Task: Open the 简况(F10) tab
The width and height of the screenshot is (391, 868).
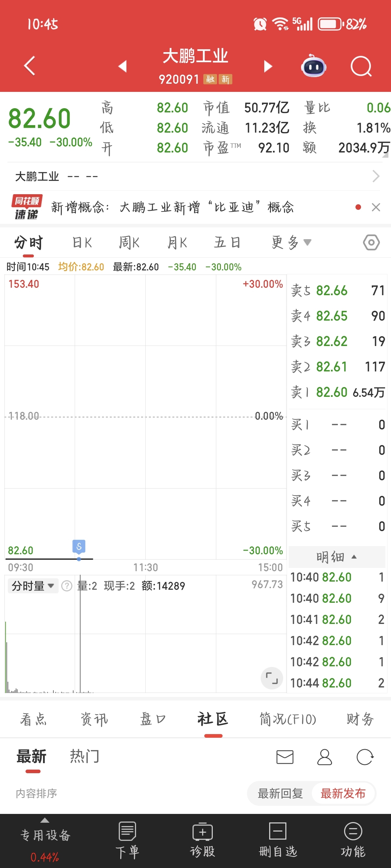Action: pyautogui.click(x=288, y=719)
